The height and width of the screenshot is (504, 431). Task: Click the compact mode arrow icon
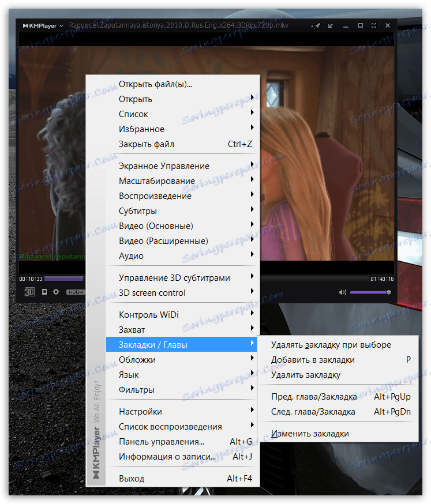tap(331, 26)
